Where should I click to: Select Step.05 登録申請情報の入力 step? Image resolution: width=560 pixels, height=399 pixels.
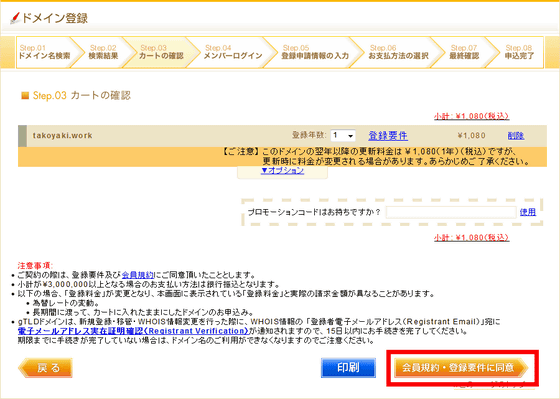click(x=315, y=52)
